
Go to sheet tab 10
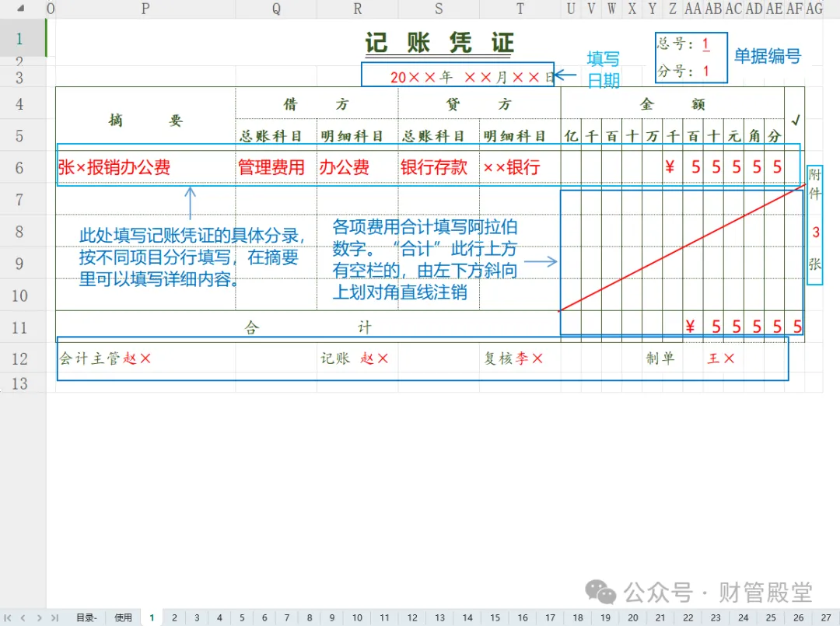click(x=357, y=617)
